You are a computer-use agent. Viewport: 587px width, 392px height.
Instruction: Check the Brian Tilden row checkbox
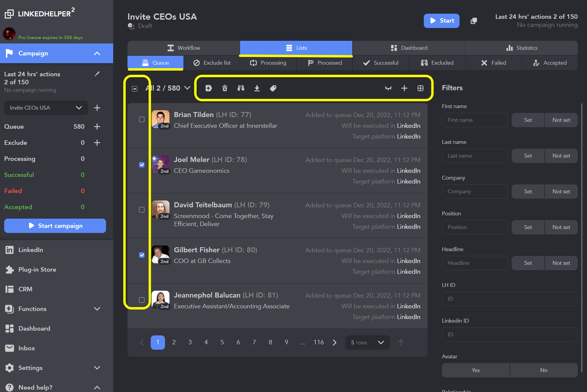pyautogui.click(x=142, y=119)
